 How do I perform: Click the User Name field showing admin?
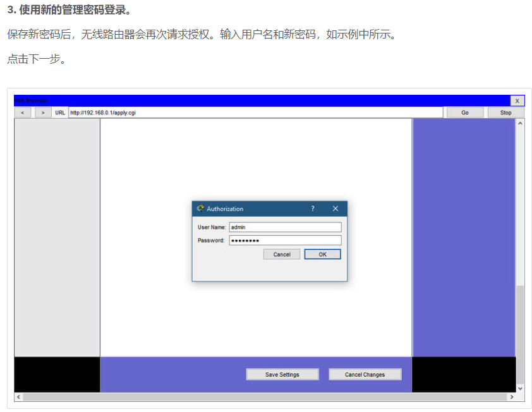pos(285,227)
